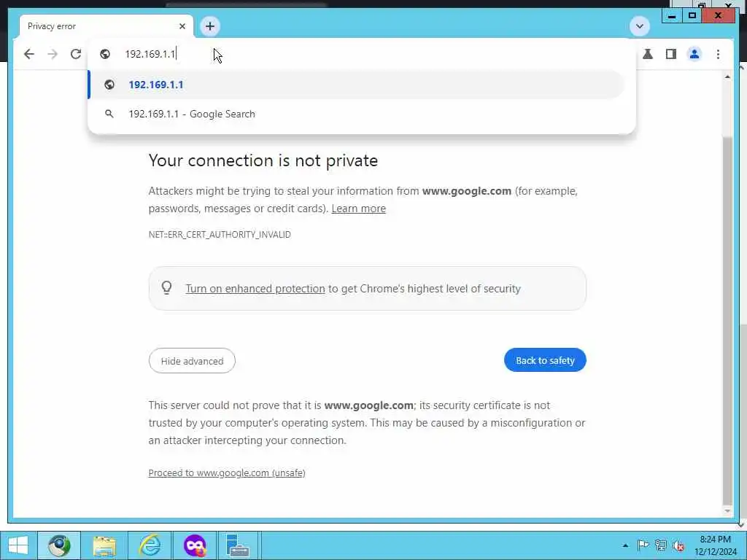
Task: Open Server Manager taskbar icon
Action: [x=238, y=545]
